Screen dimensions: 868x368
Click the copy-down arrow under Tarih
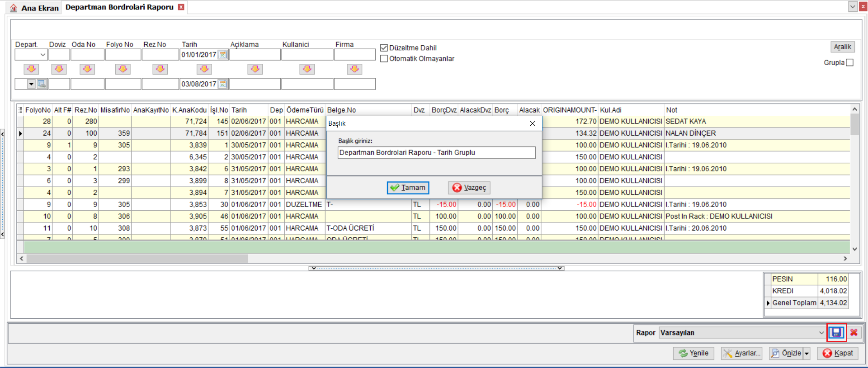(x=204, y=69)
